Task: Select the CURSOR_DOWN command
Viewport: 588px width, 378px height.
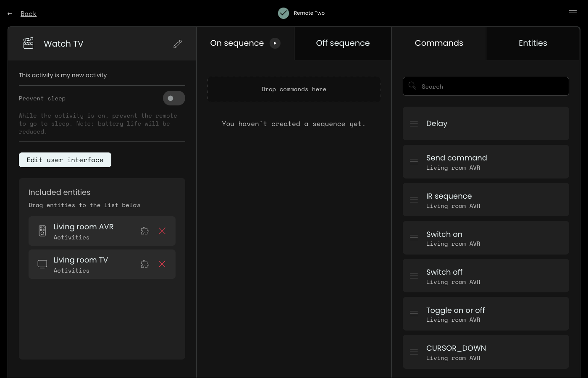Action: (486, 352)
